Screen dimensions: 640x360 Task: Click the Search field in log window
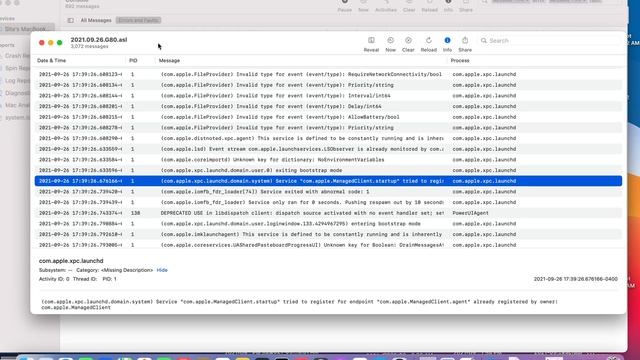(x=549, y=41)
